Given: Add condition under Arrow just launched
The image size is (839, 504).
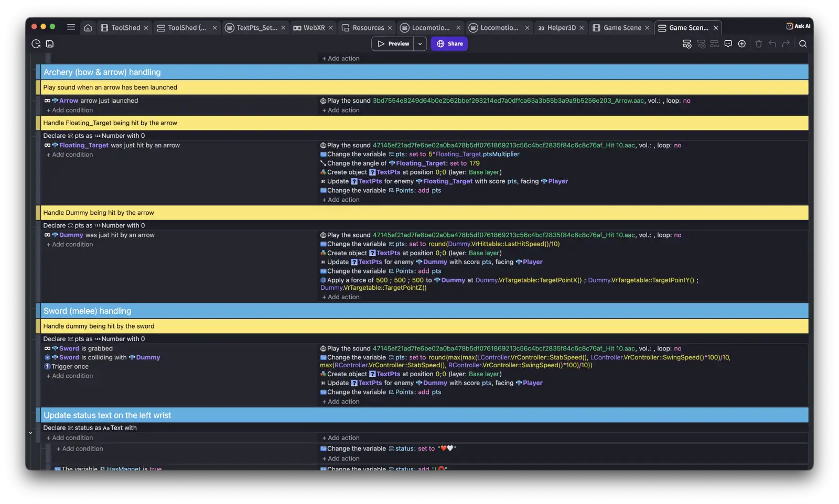Looking at the screenshot, I should [70, 111].
